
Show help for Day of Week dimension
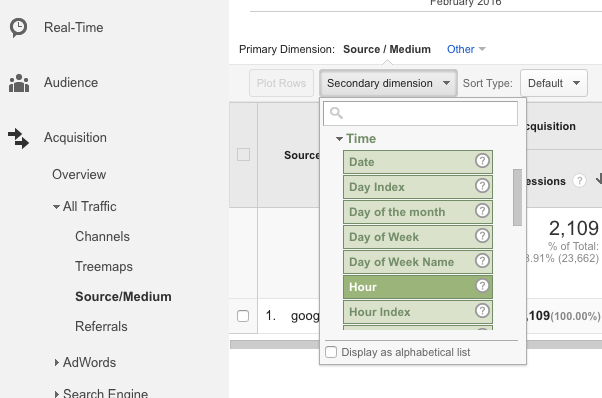(482, 236)
